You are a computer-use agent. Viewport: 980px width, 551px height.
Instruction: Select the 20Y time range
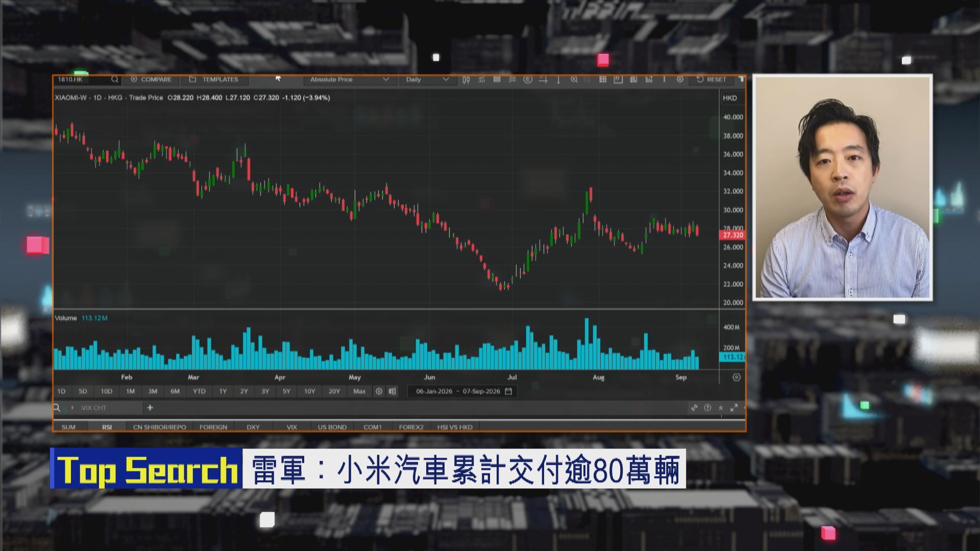coord(334,391)
